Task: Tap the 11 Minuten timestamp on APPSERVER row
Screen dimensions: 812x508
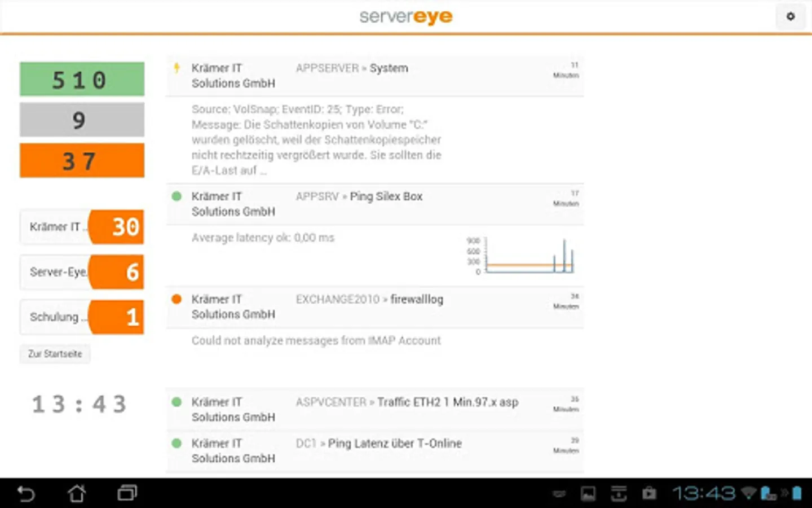Action: (x=566, y=70)
